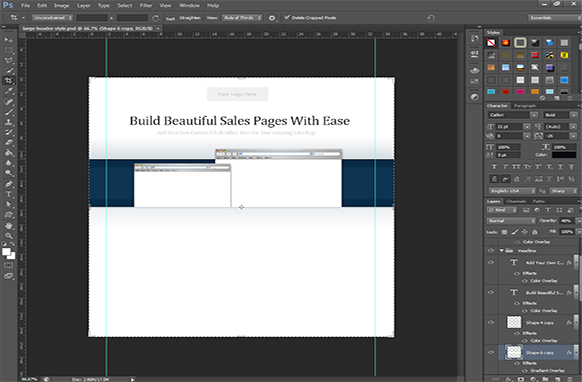This screenshot has height=382, width=582.
Task: Open the Rule of Thirds view dropdown
Action: click(x=242, y=18)
